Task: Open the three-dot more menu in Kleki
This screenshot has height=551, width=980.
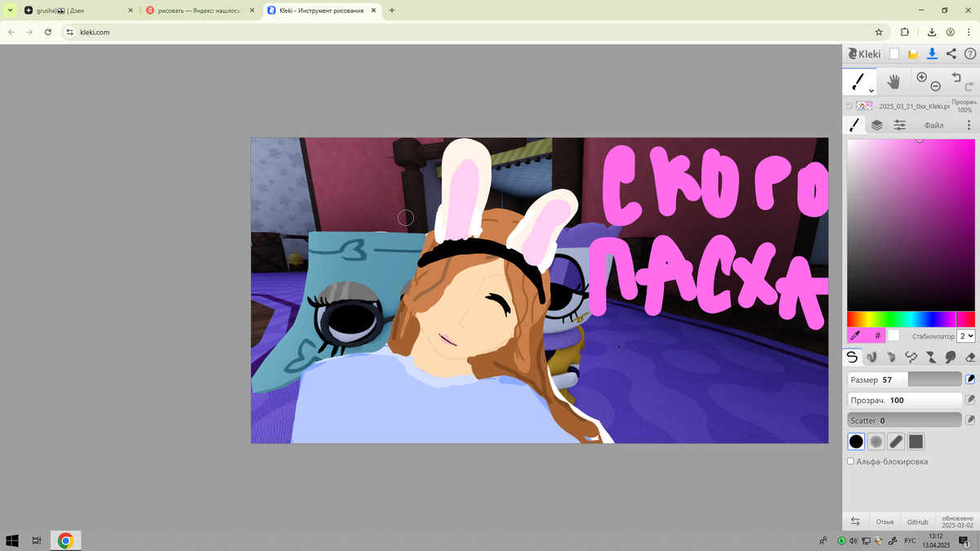Action: (x=969, y=125)
